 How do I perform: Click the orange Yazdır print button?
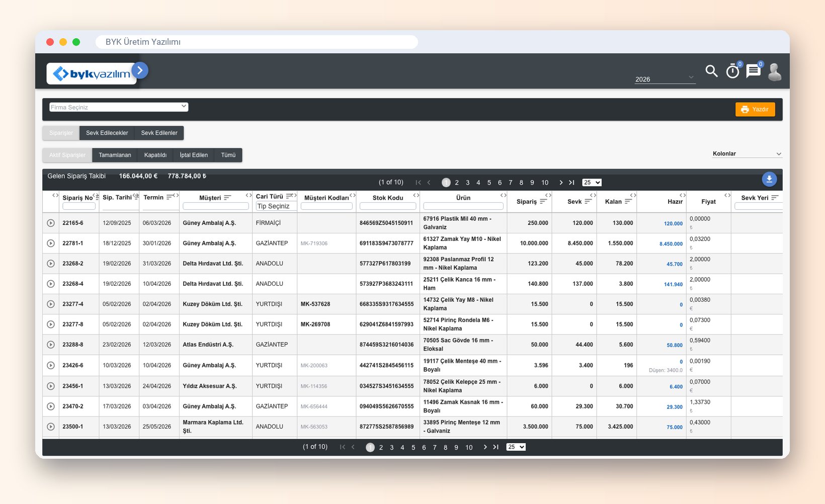click(x=755, y=109)
